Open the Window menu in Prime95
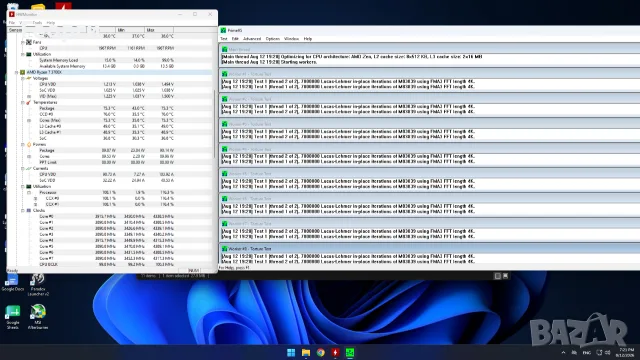 coord(291,39)
